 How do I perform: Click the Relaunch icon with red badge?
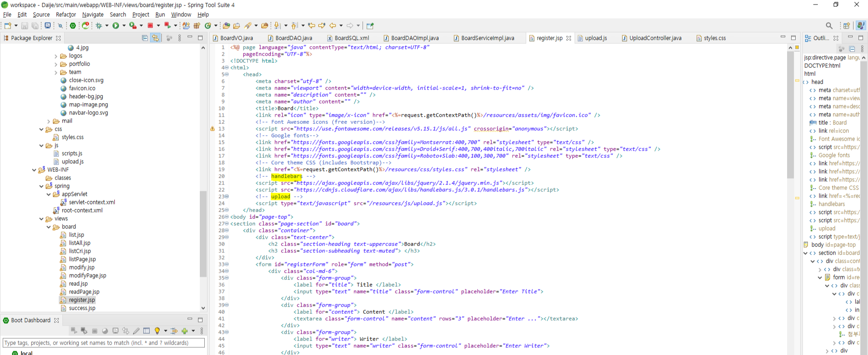(x=85, y=26)
